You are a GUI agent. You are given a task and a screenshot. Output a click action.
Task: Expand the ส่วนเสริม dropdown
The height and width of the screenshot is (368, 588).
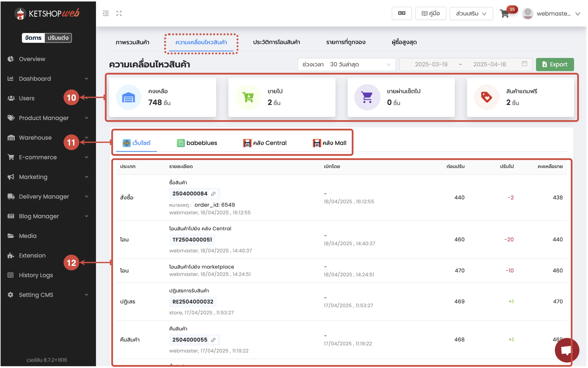(471, 14)
